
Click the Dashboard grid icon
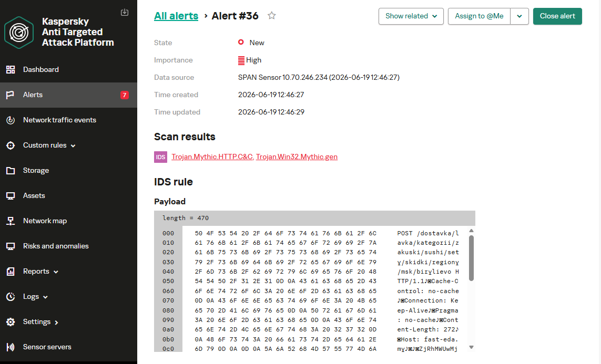[x=11, y=70]
